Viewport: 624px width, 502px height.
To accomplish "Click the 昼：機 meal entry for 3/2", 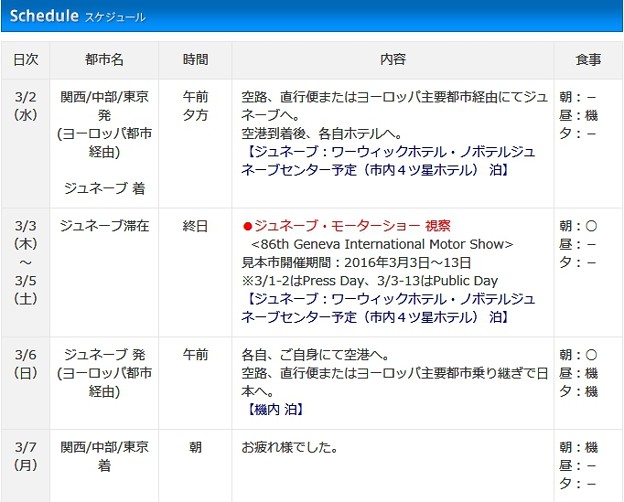I will point(578,115).
